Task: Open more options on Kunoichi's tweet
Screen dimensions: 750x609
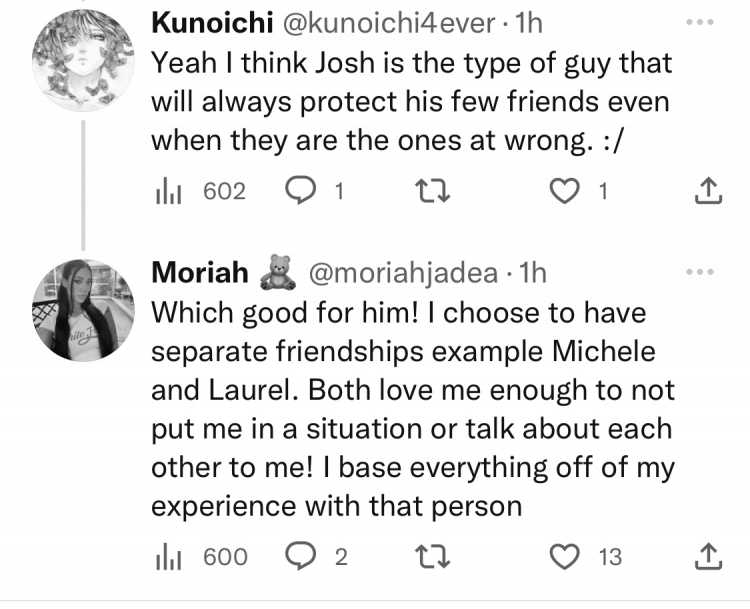Action: [x=700, y=22]
